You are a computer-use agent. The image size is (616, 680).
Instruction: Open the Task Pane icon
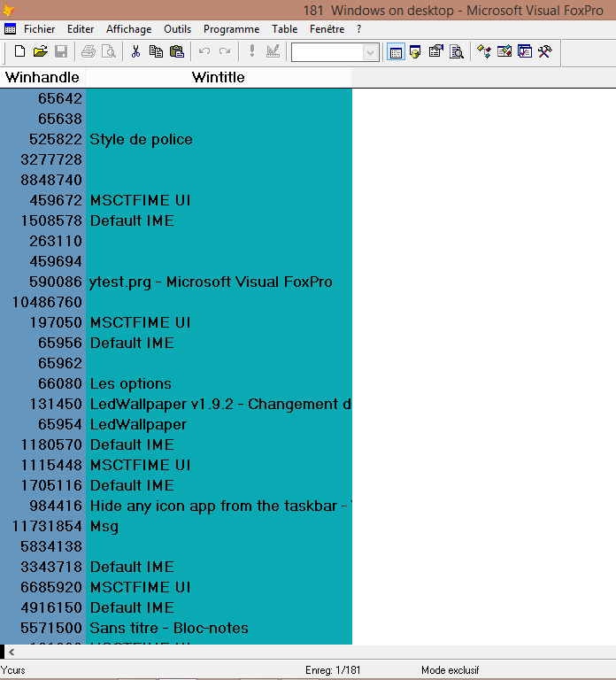(x=525, y=51)
